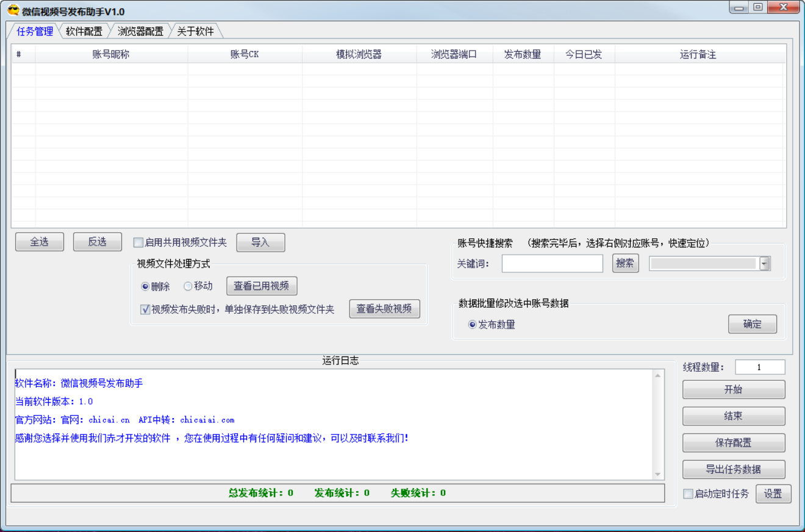Toggle the 视频发布失败时 save-to-failed-folder checkbox
The height and width of the screenshot is (532, 805).
click(x=145, y=310)
